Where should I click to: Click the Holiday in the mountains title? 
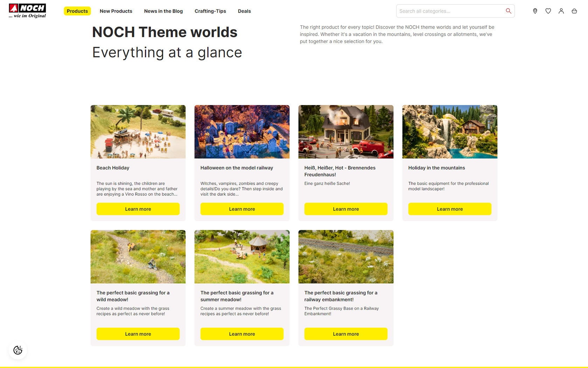pyautogui.click(x=437, y=168)
